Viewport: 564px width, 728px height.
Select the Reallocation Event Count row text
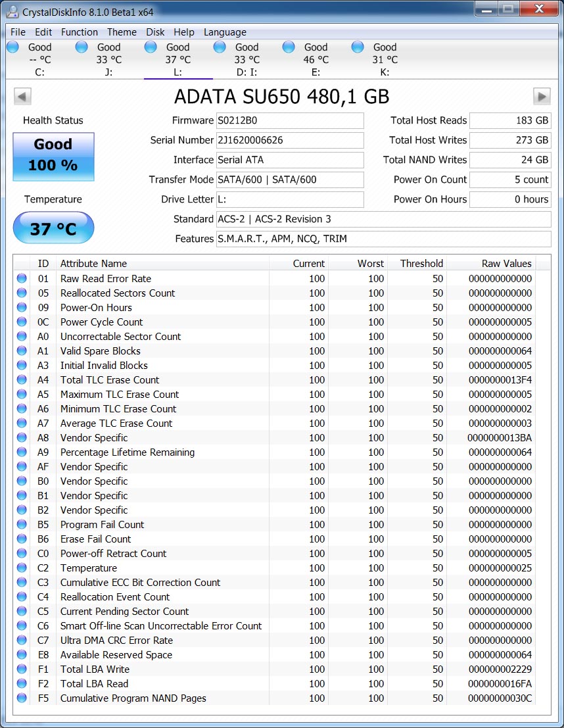tap(115, 596)
